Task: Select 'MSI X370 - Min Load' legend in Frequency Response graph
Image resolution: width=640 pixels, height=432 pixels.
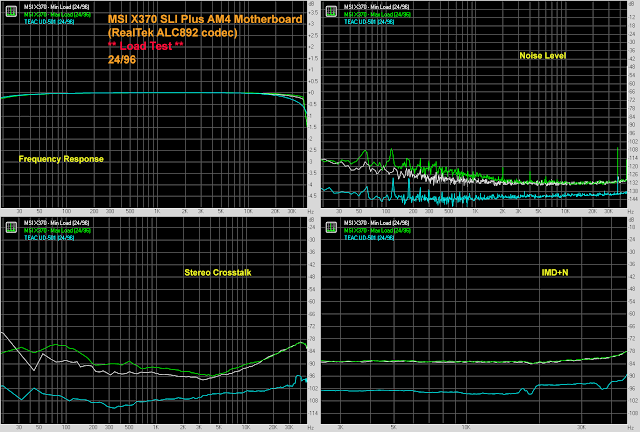Action: (56, 7)
